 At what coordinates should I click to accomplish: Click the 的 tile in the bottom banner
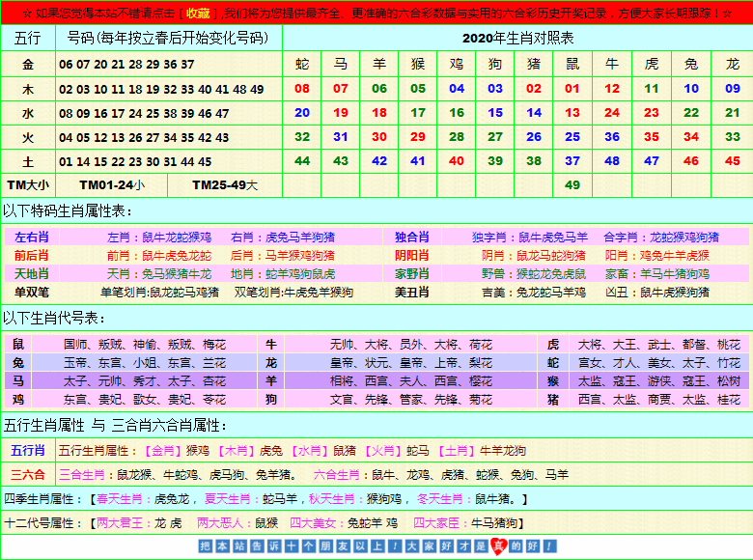(x=516, y=546)
